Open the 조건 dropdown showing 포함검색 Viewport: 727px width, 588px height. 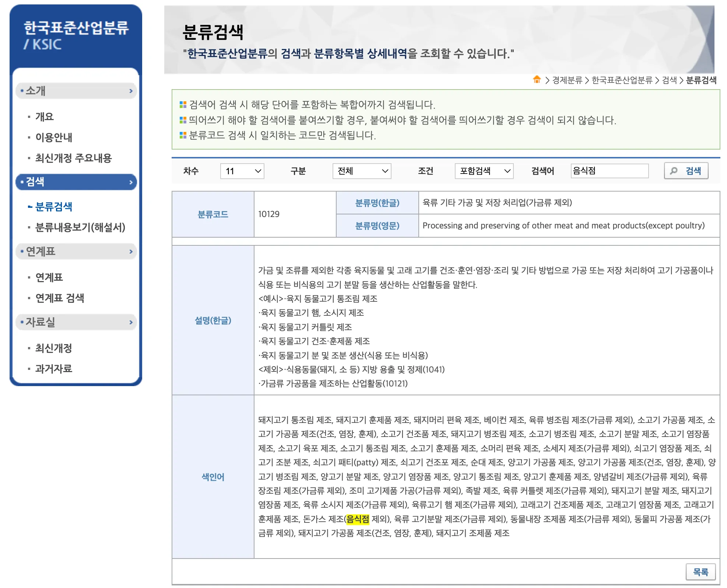484,171
